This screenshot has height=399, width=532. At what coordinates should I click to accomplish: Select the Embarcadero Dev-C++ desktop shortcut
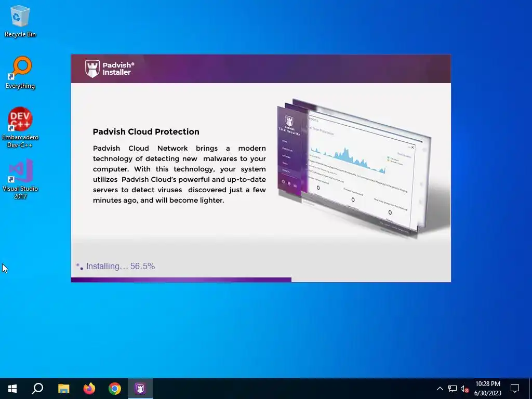[x=20, y=128]
